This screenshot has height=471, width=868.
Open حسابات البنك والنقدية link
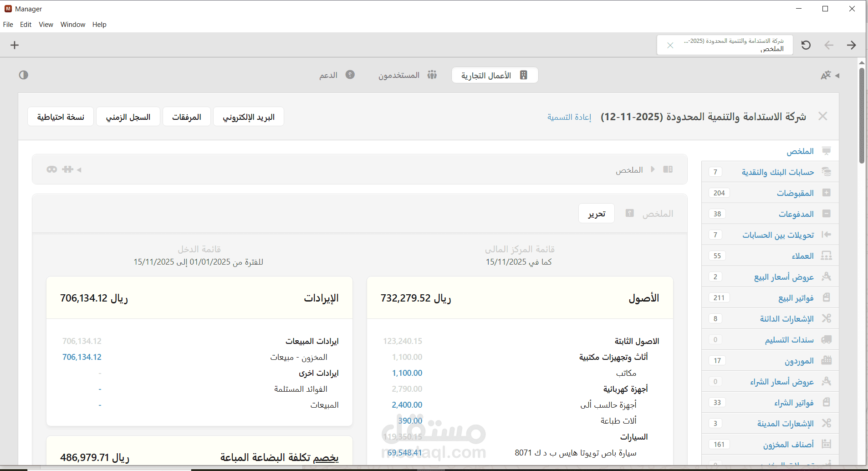(777, 172)
